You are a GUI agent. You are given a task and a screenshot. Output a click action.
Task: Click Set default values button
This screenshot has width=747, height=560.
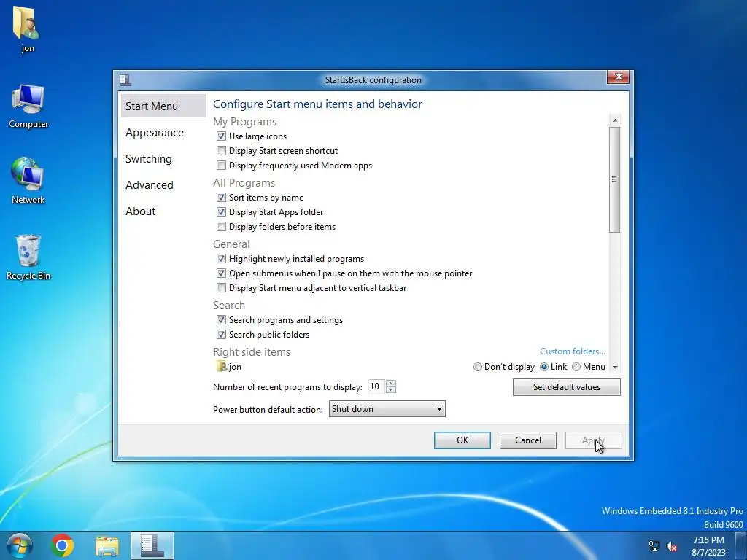point(566,386)
